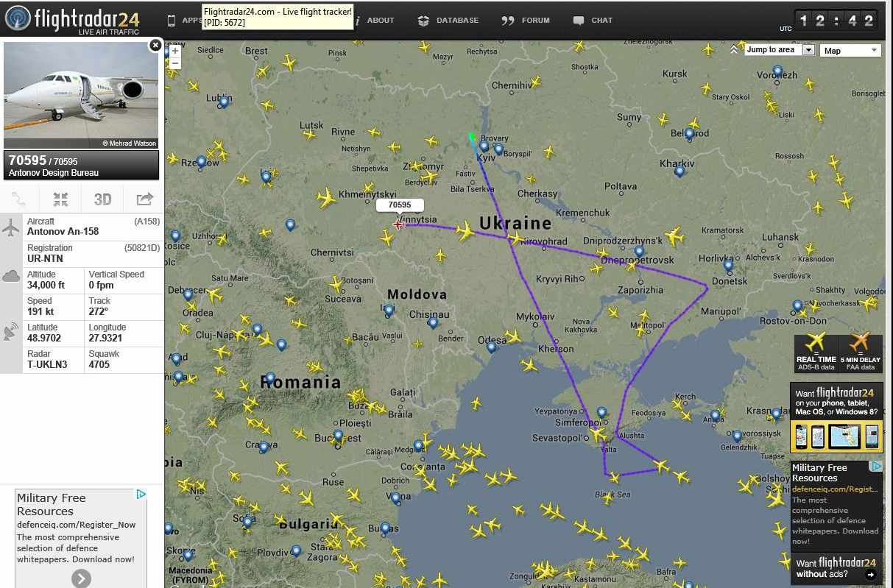Click the AdChoices icon on left ad
The width and height of the screenshot is (893, 588).
tap(141, 495)
